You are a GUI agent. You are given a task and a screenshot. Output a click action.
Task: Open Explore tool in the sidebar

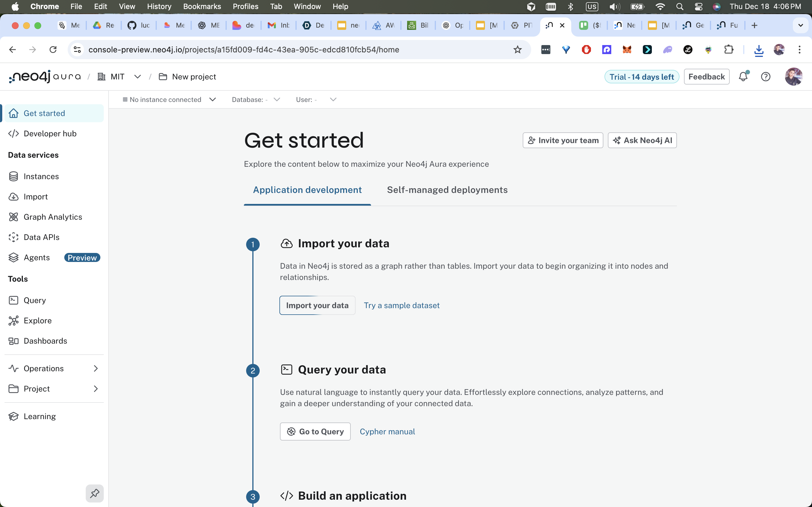[37, 321]
